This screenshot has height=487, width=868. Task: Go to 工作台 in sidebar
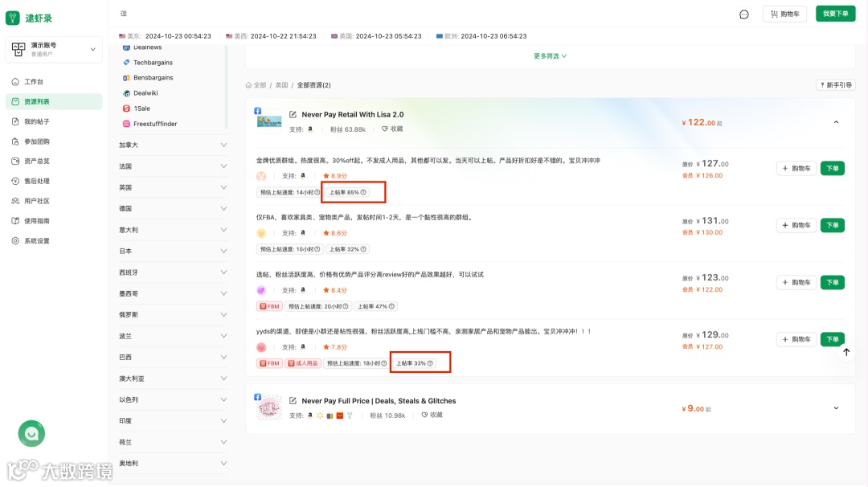(54, 81)
